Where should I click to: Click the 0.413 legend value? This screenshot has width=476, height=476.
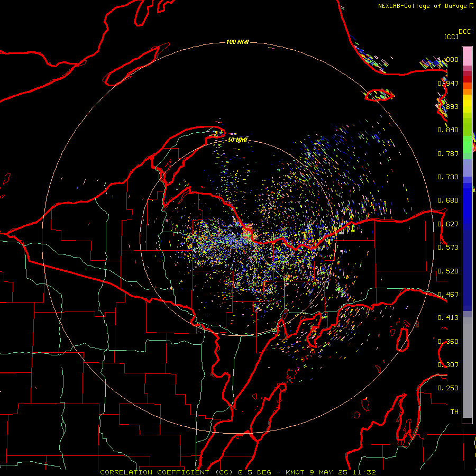coord(448,318)
